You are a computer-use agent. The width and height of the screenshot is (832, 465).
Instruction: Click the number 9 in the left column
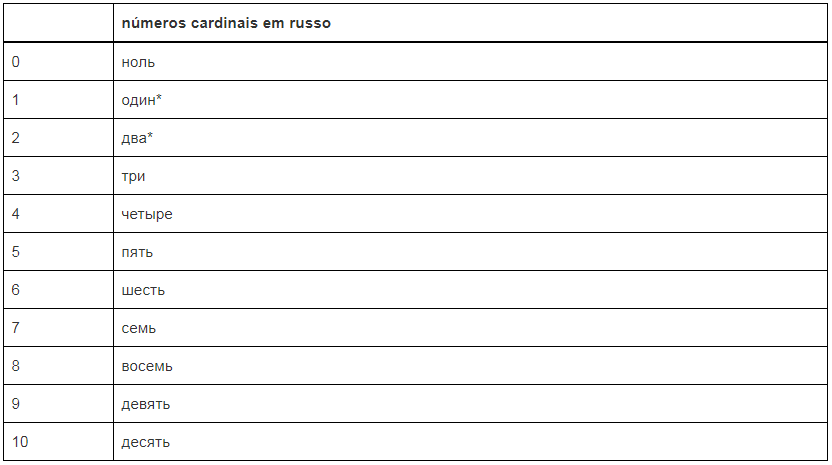click(16, 404)
